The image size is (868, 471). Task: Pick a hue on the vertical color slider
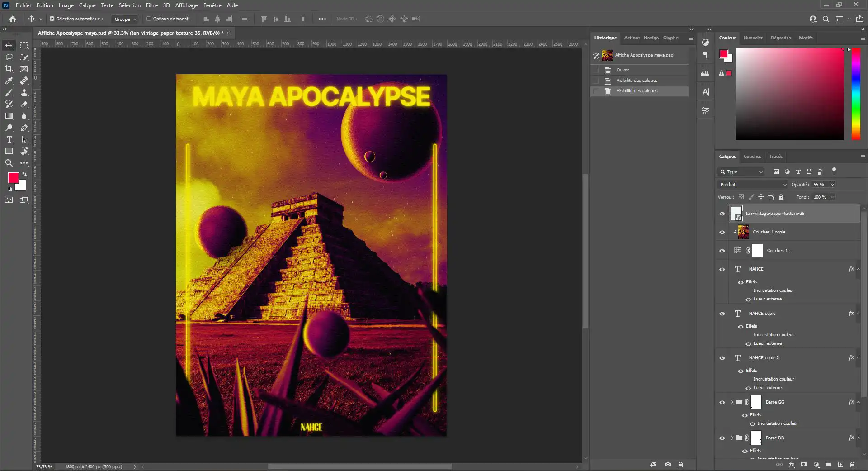[x=856, y=94]
